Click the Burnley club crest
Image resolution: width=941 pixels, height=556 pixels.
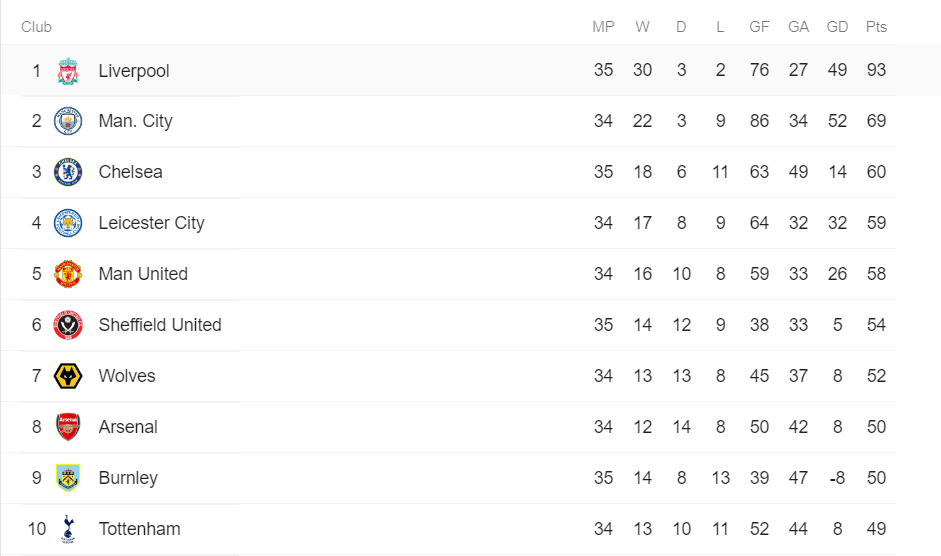(x=68, y=478)
